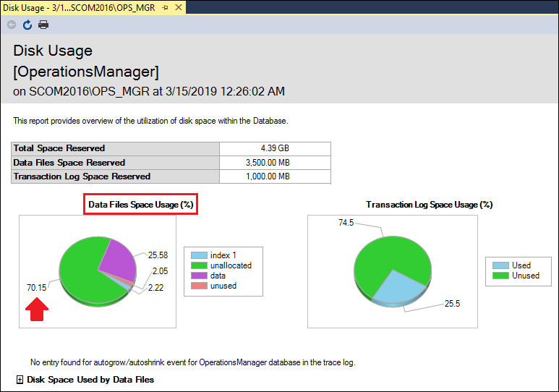Click the Used blue legend swatch
The width and height of the screenshot is (559, 392).
pyautogui.click(x=500, y=265)
